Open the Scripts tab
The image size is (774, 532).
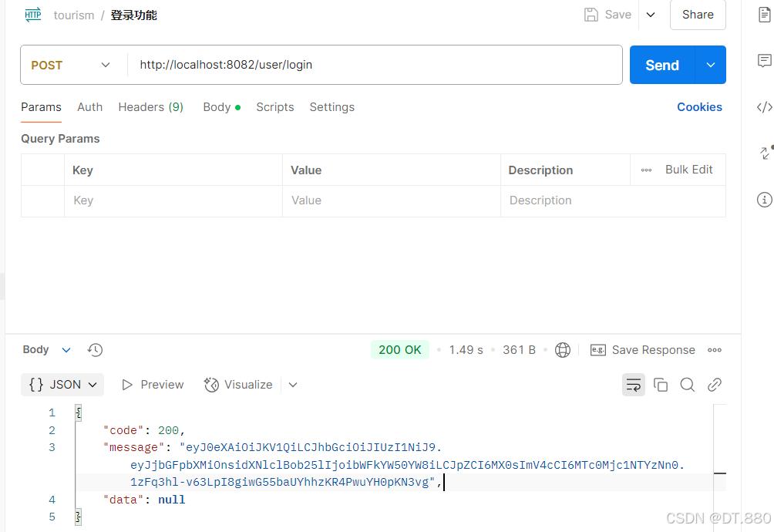tap(274, 107)
